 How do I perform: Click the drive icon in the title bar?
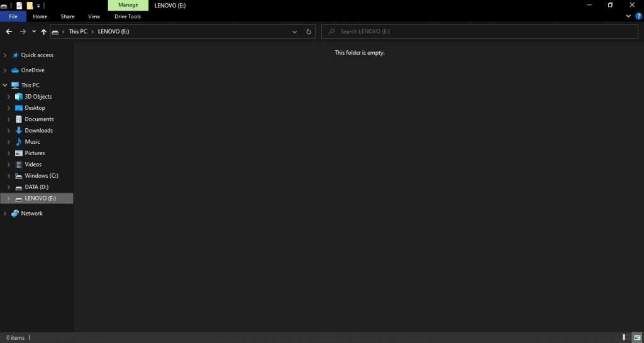(4, 6)
